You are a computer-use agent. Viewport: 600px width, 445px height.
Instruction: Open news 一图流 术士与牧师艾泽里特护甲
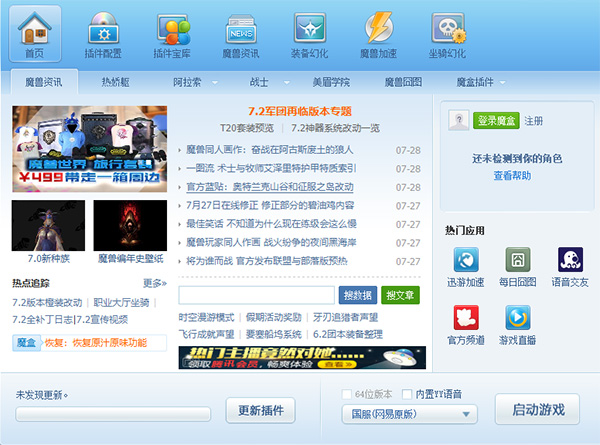click(x=271, y=168)
